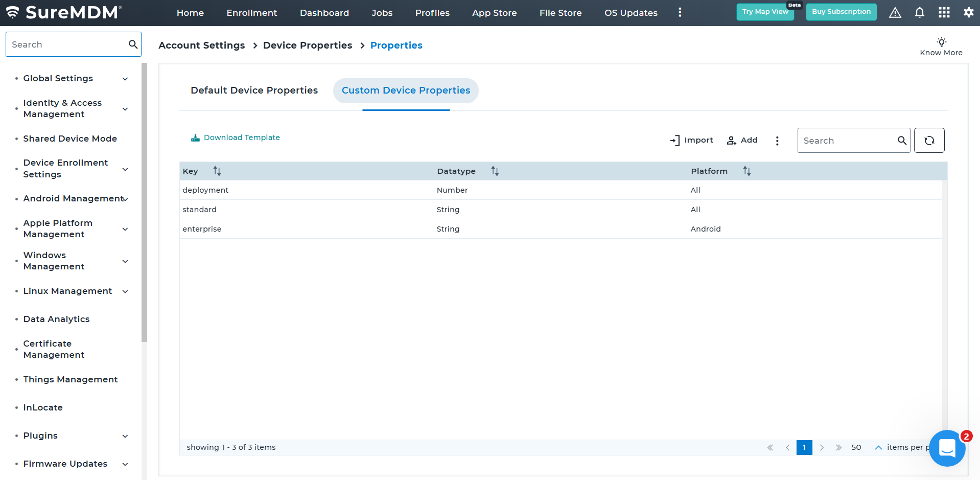Open more options next to Add
The height and width of the screenshot is (480, 980).
pyautogui.click(x=777, y=141)
